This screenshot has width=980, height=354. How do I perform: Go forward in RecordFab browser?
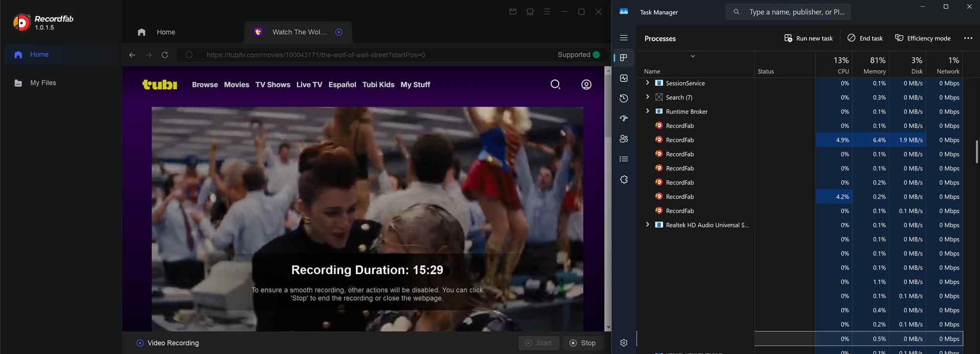[148, 55]
